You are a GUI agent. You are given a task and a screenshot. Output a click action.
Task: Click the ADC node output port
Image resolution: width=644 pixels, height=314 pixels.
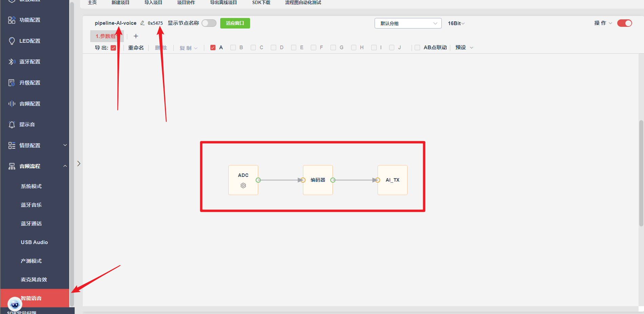click(258, 180)
